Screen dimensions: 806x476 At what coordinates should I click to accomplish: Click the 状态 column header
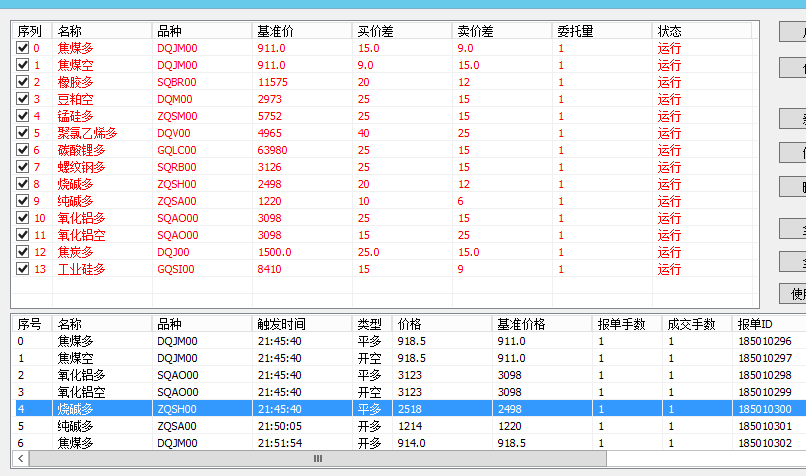(700, 31)
